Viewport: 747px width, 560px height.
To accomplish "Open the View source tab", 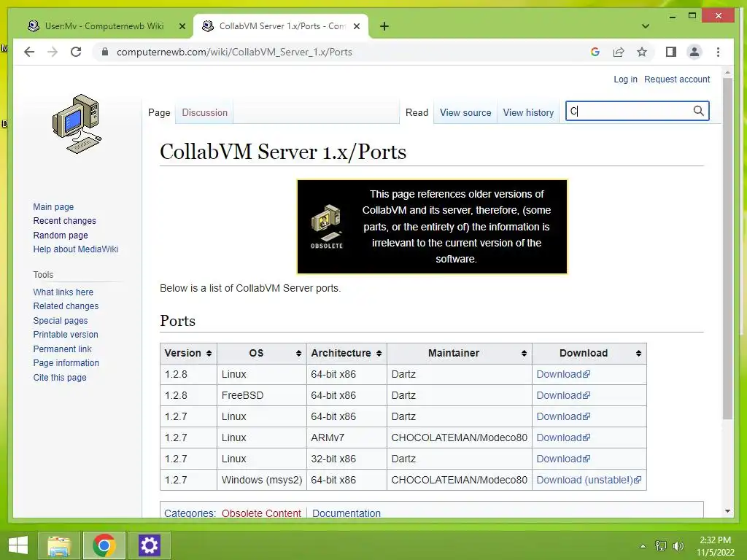I will 465,113.
